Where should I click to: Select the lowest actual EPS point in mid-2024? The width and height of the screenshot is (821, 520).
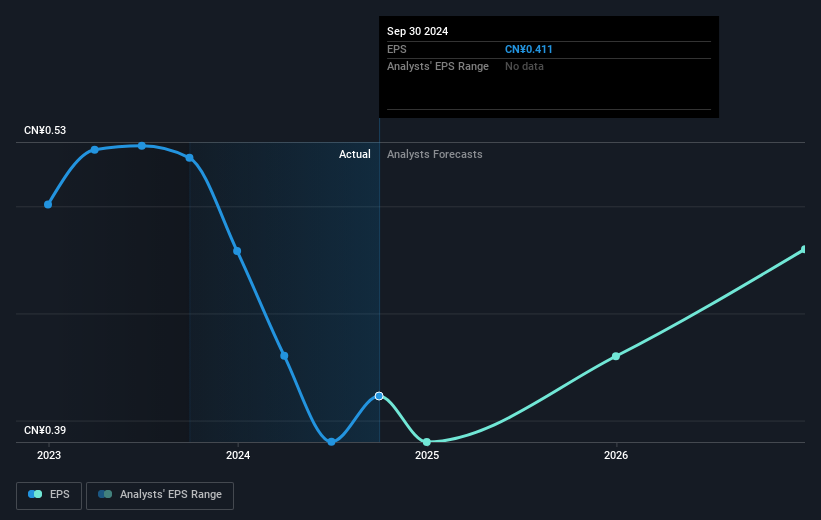point(331,442)
